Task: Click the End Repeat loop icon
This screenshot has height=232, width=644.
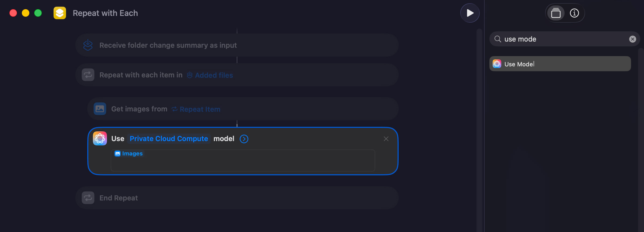Action: pos(88,197)
